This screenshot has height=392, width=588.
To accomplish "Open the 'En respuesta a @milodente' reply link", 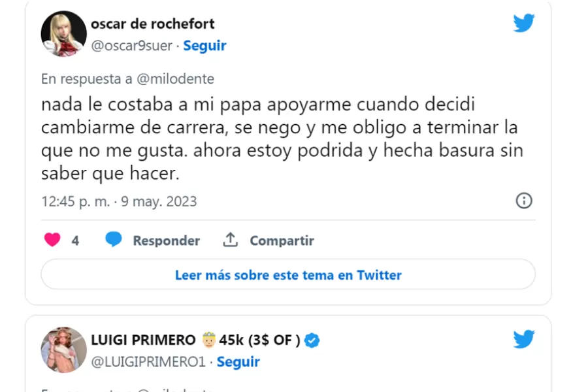I will [x=128, y=78].
